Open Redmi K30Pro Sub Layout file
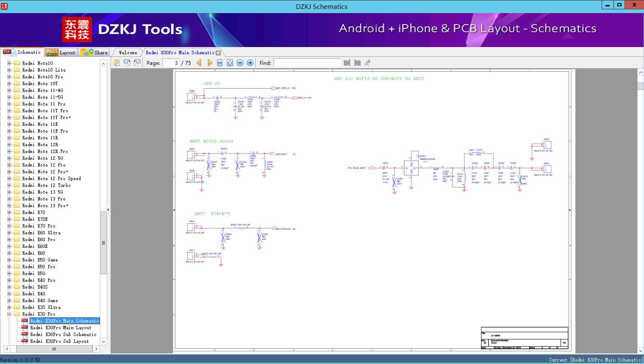 [59, 341]
